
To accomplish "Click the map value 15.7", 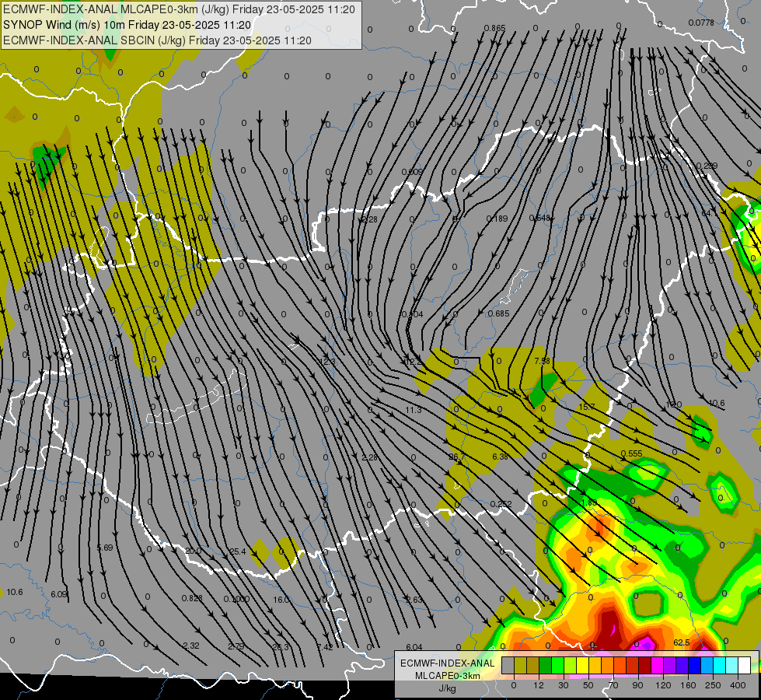I will click(586, 407).
